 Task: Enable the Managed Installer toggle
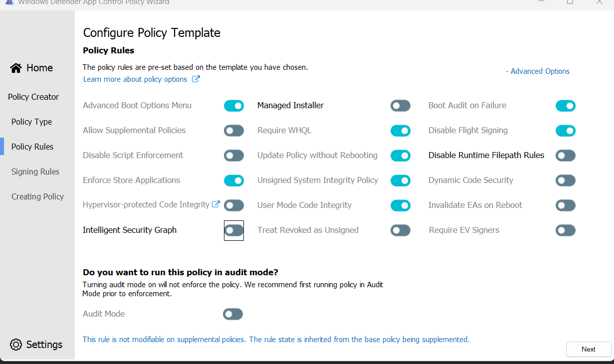pyautogui.click(x=401, y=105)
